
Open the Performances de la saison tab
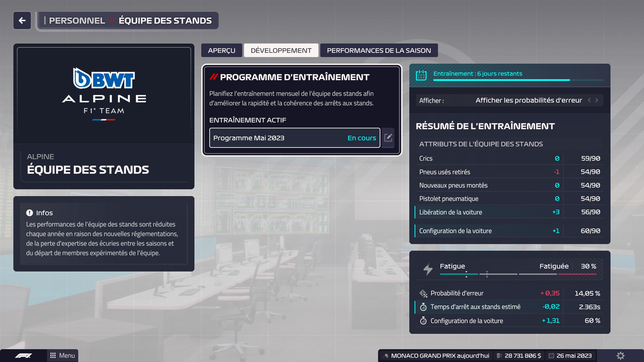point(378,50)
